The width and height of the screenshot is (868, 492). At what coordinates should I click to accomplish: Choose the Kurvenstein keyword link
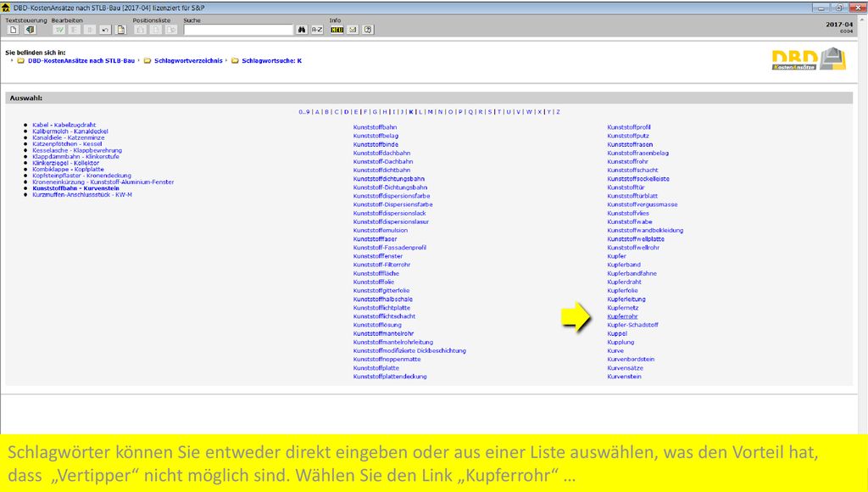624,377
